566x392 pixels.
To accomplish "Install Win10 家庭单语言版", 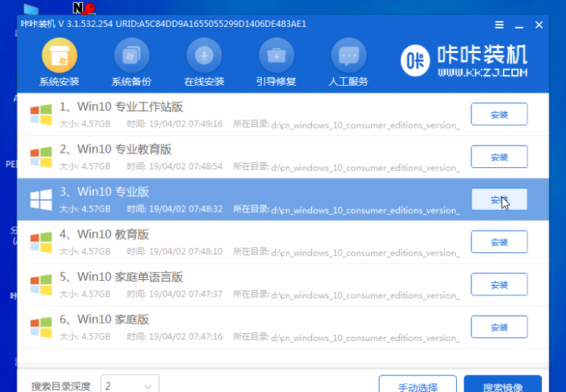I will pos(499,284).
